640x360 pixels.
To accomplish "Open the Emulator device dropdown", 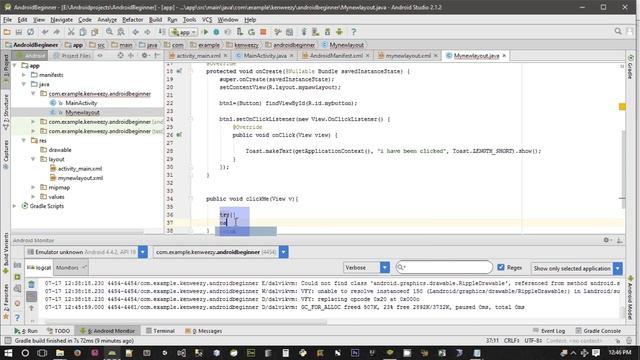I will pyautogui.click(x=143, y=252).
